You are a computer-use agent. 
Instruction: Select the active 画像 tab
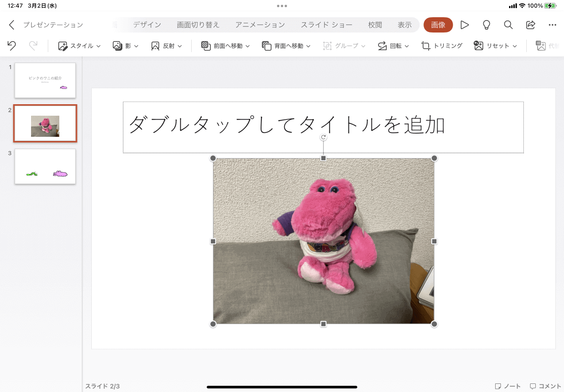(438, 25)
